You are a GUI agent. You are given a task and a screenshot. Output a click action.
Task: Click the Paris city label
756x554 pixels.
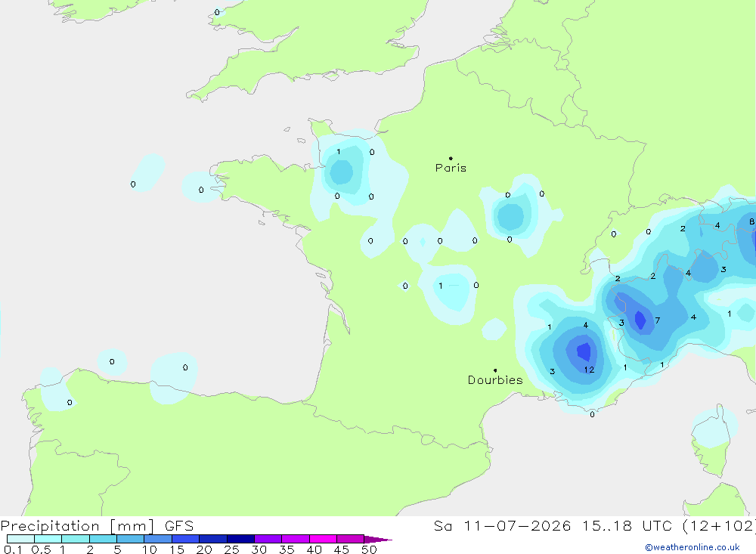[x=451, y=168]
